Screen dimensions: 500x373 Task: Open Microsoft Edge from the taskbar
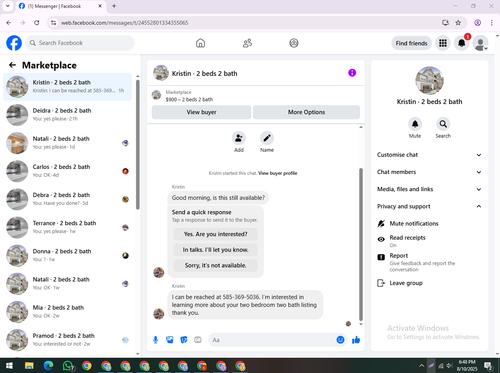click(48, 366)
